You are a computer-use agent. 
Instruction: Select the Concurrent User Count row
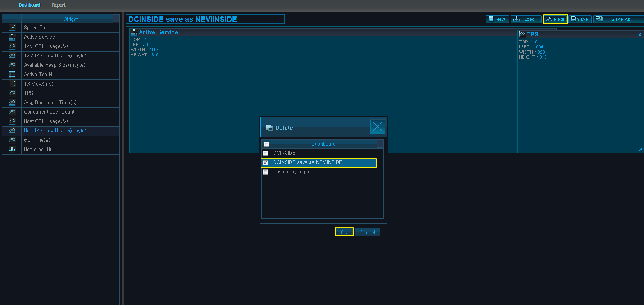[x=61, y=112]
